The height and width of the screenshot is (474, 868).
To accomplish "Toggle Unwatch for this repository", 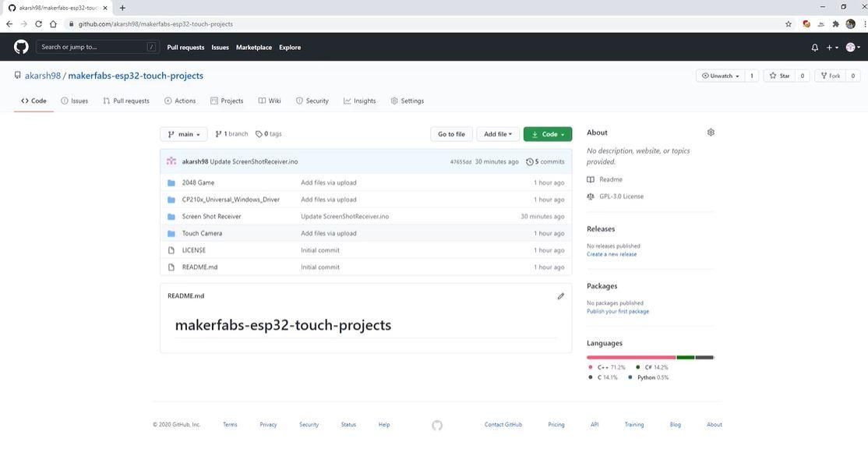I will (x=720, y=76).
